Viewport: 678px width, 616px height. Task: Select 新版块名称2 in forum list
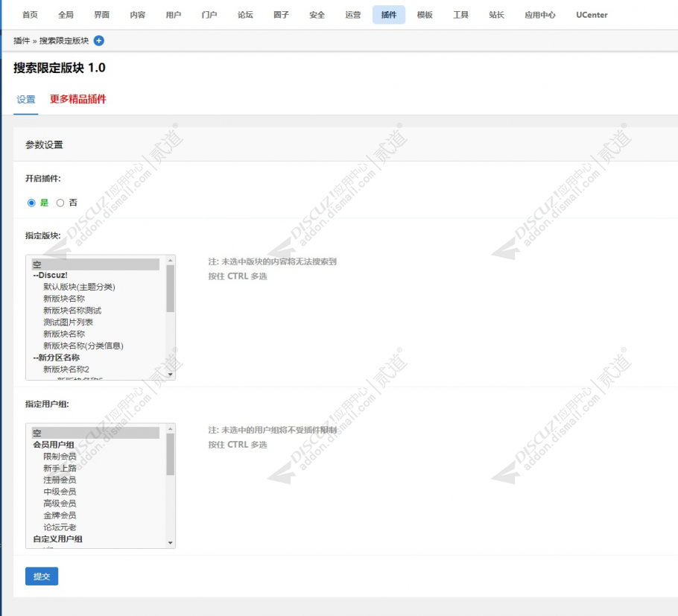click(95, 369)
